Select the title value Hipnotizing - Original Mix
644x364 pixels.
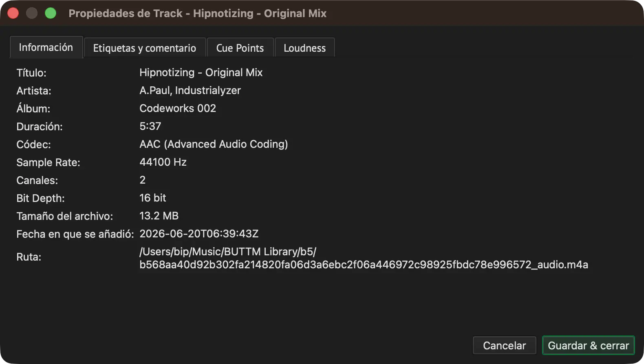click(201, 72)
